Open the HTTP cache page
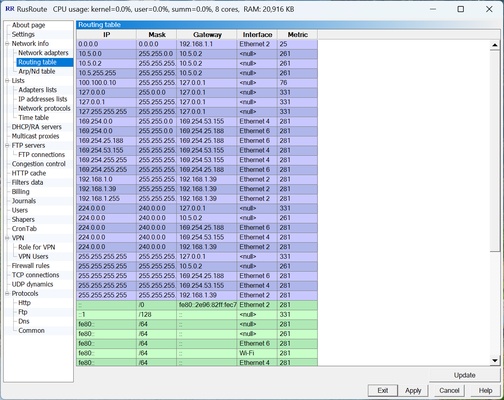This screenshot has width=504, height=400. tap(29, 173)
